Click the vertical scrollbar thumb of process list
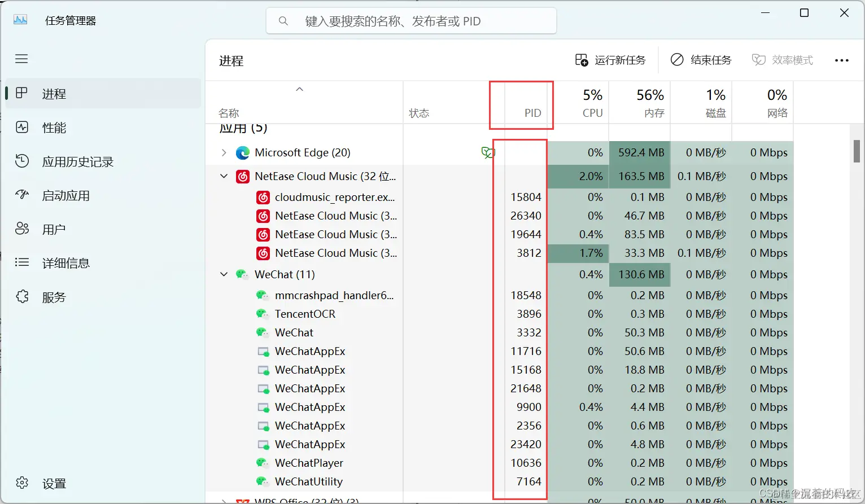This screenshot has height=504, width=865. pos(857,151)
